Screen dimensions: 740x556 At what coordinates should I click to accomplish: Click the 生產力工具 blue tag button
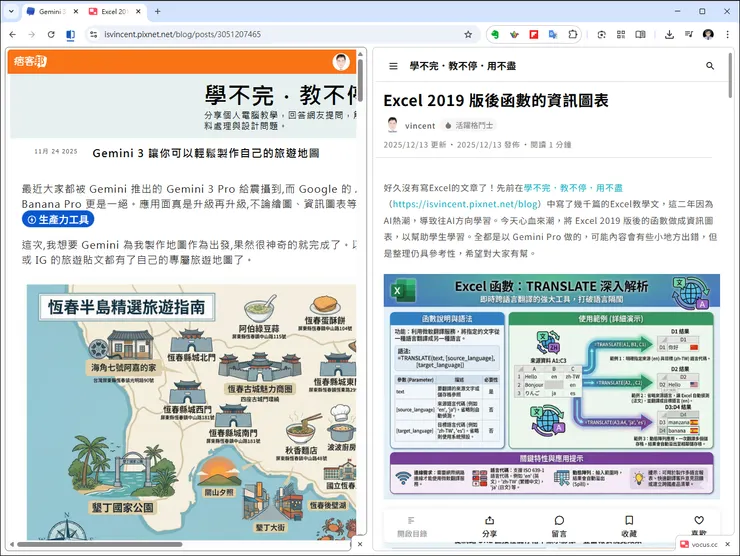58,219
